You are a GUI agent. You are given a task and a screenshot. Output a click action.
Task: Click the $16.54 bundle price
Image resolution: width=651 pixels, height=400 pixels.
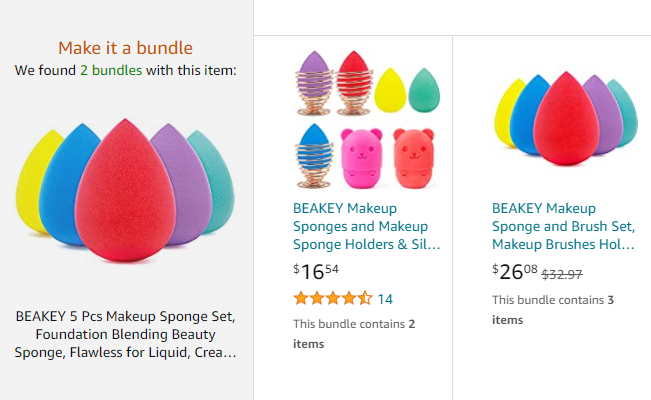pyautogui.click(x=316, y=270)
